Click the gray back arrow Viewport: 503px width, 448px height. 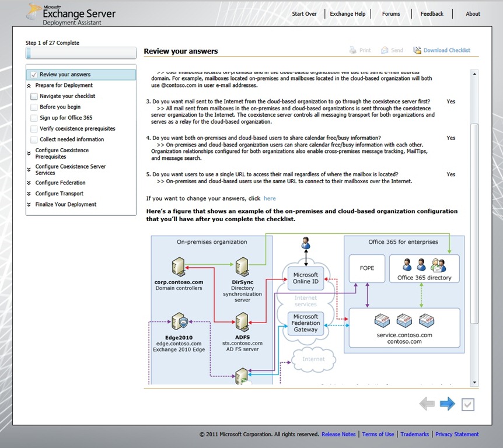pyautogui.click(x=427, y=404)
